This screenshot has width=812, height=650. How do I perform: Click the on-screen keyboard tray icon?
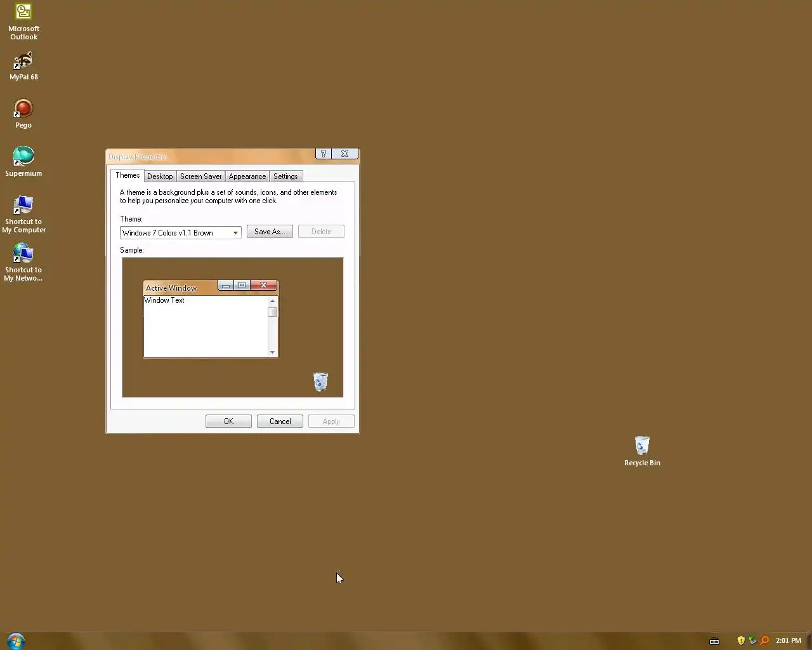[x=714, y=640]
